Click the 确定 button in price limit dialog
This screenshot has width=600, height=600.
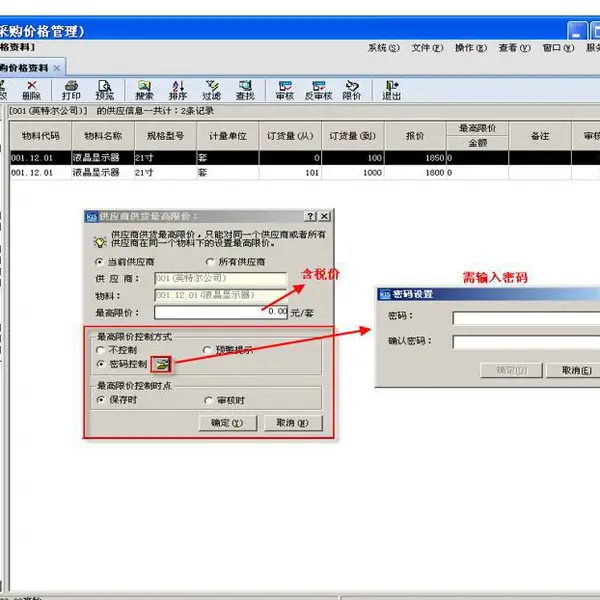228,423
